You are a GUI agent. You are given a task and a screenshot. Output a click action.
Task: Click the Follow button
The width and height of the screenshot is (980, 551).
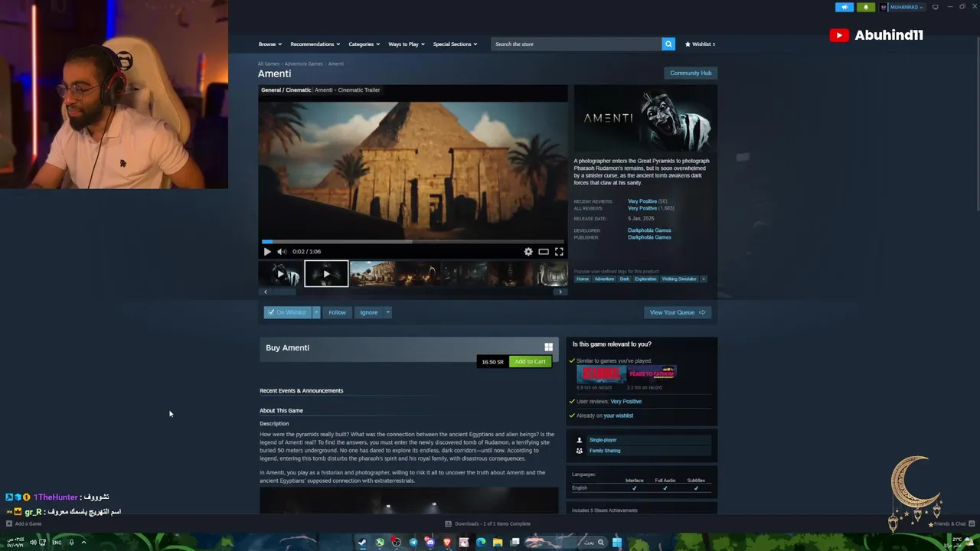[x=337, y=312]
